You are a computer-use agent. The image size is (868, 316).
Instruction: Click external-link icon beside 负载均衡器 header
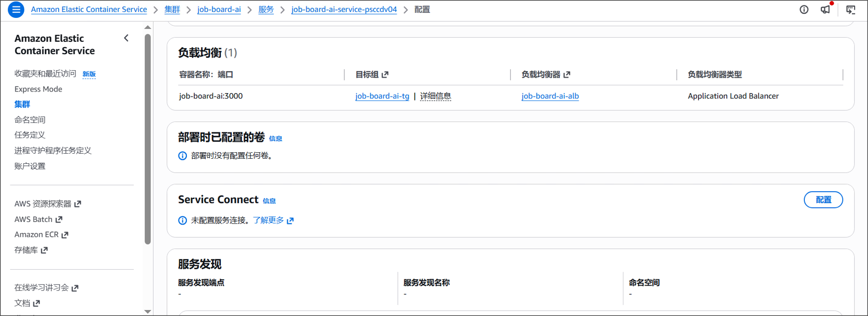(x=567, y=75)
